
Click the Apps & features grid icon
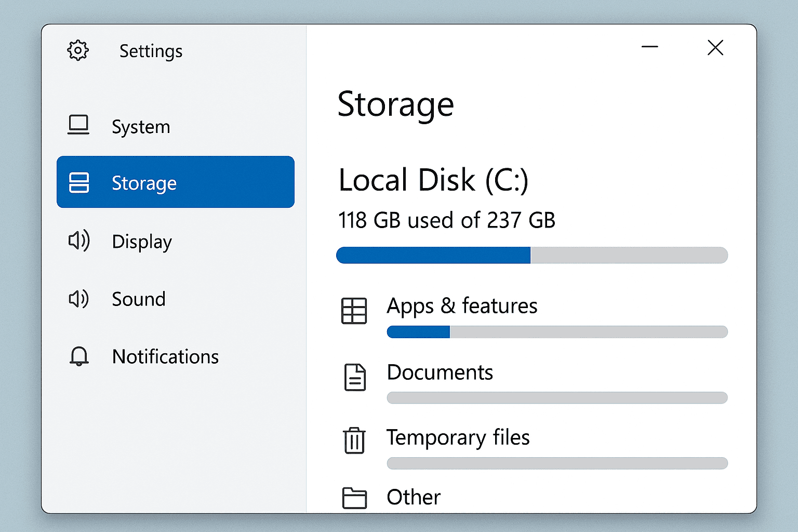point(354,311)
